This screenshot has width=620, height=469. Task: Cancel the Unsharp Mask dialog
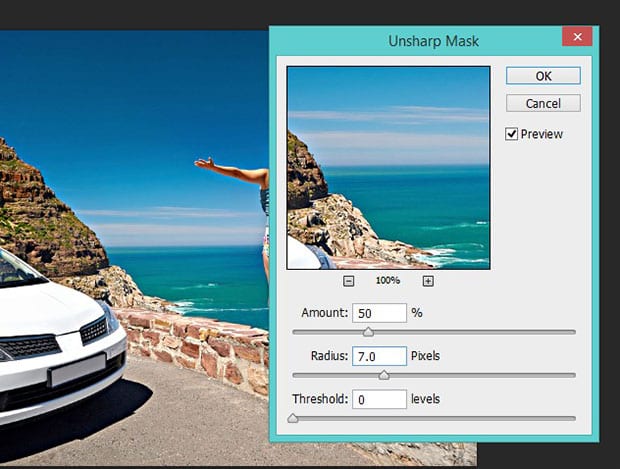pyautogui.click(x=543, y=103)
